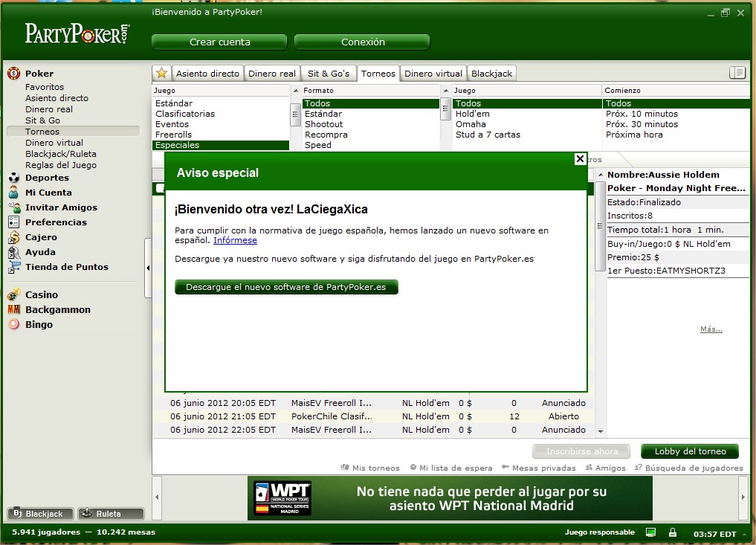
Task: Open the Amigos list
Action: coord(606,468)
